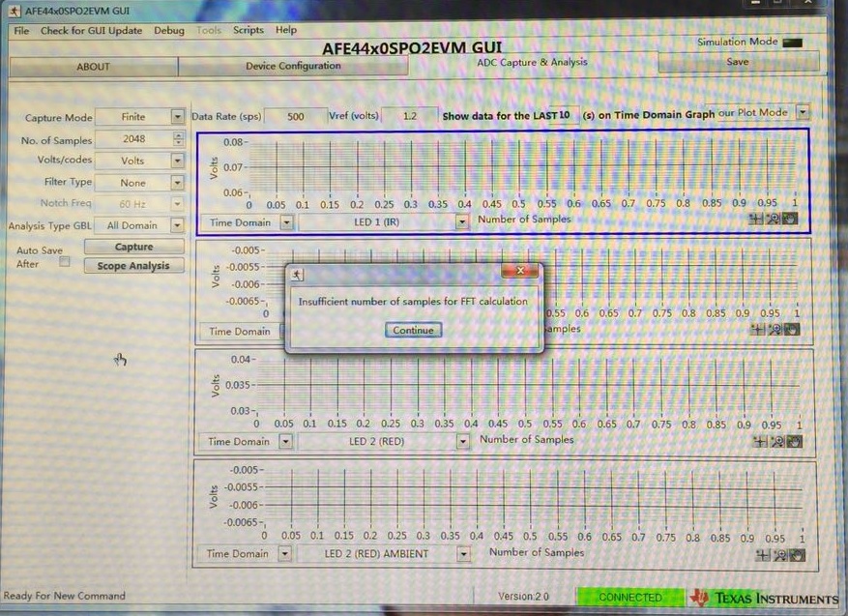Open the LED 2 (RED) AMBIENT channel dropdown
Image resolution: width=848 pixels, height=616 pixels.
click(463, 554)
